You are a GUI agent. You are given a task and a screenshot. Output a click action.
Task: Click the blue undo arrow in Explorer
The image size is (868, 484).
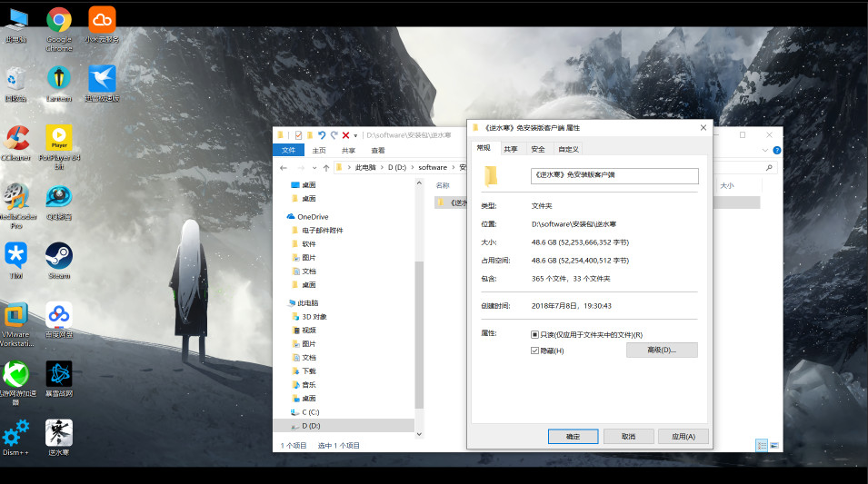[x=322, y=135]
